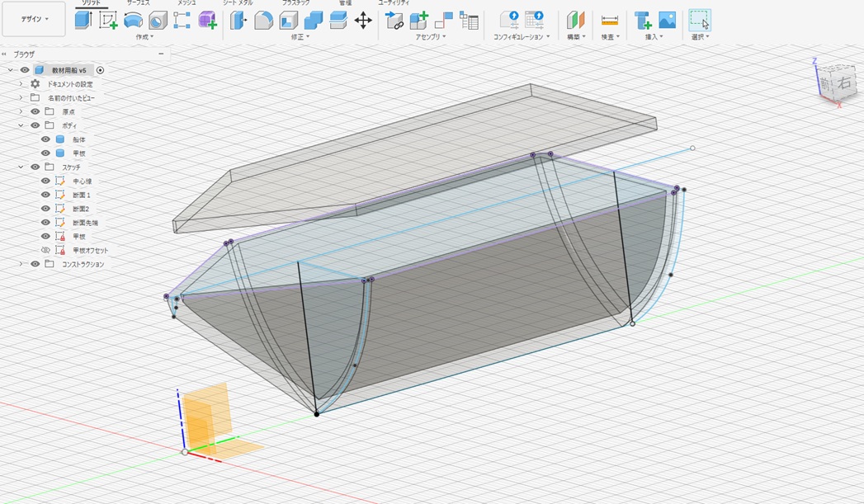
Task: Open the Revolve tool icon
Action: point(133,20)
